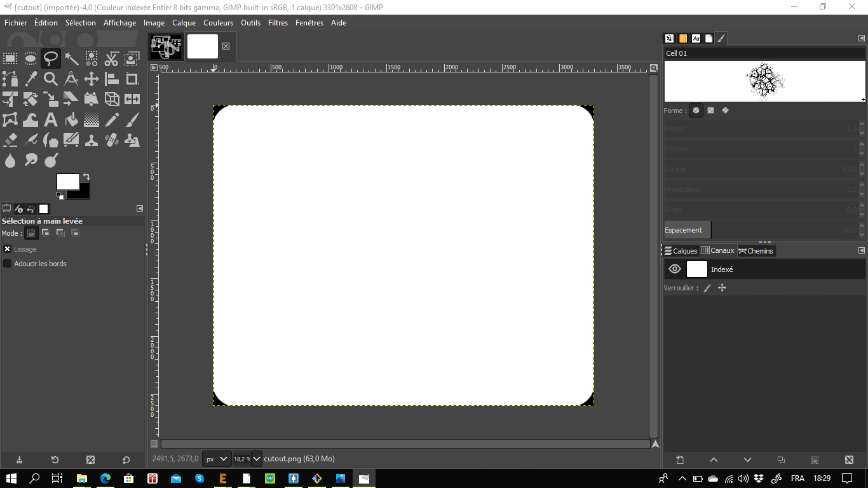The width and height of the screenshot is (868, 488).
Task: Open the zoom percentage dropdown
Action: click(x=256, y=459)
